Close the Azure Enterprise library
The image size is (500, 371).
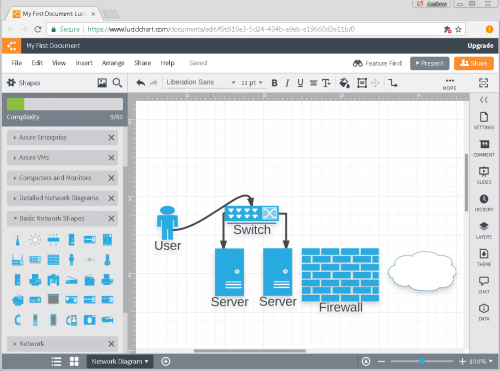[111, 138]
